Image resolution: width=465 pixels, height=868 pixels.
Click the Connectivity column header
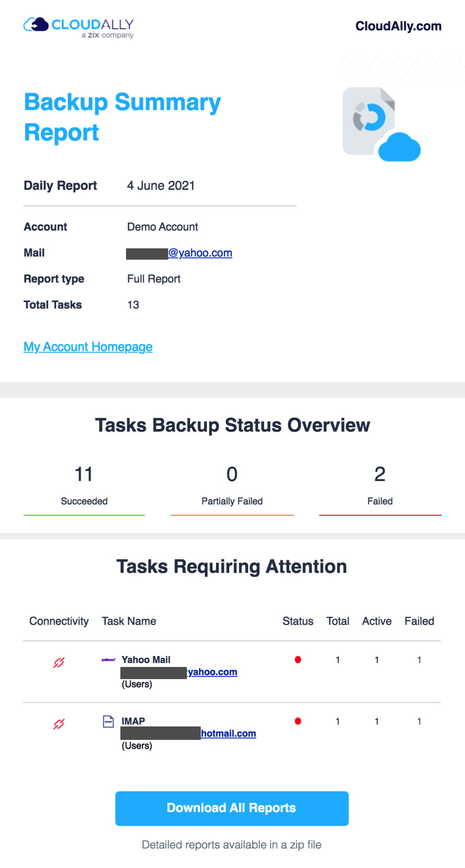[59, 621]
